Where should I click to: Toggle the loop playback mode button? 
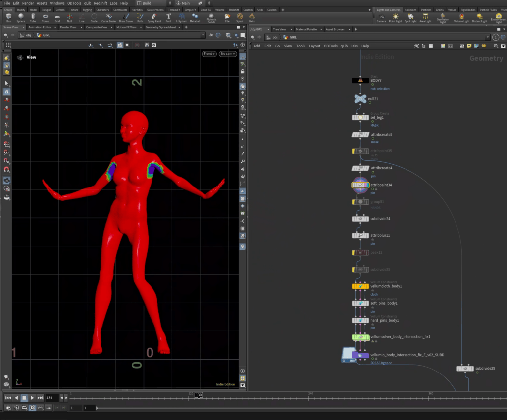click(24, 408)
